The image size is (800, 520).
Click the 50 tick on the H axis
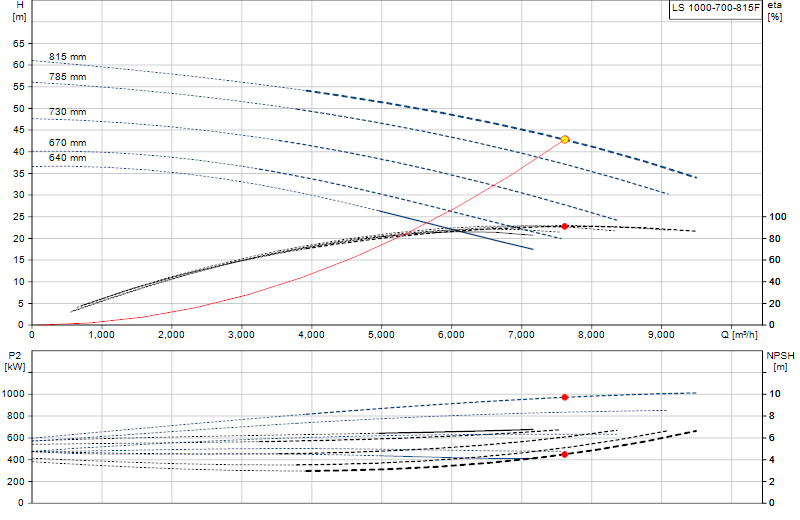click(x=19, y=108)
